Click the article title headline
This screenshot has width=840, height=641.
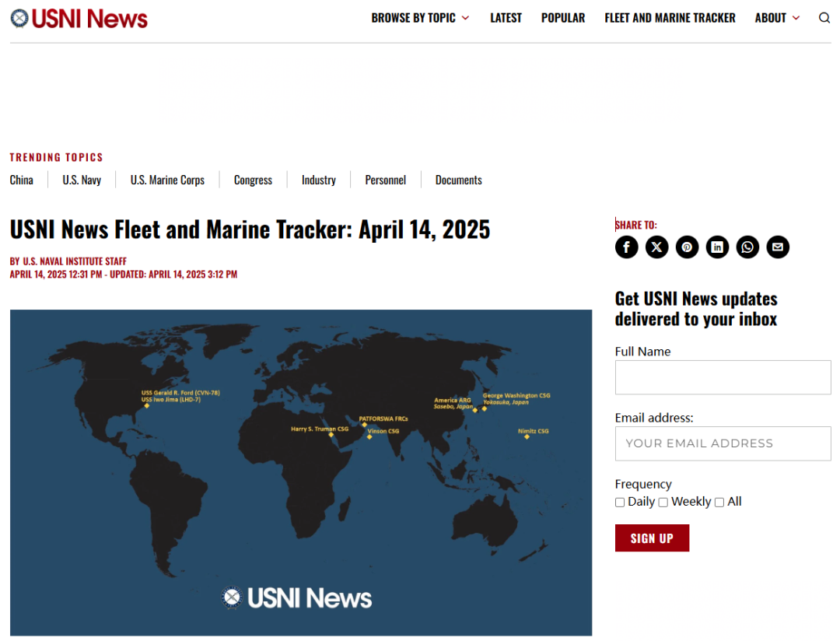(250, 230)
